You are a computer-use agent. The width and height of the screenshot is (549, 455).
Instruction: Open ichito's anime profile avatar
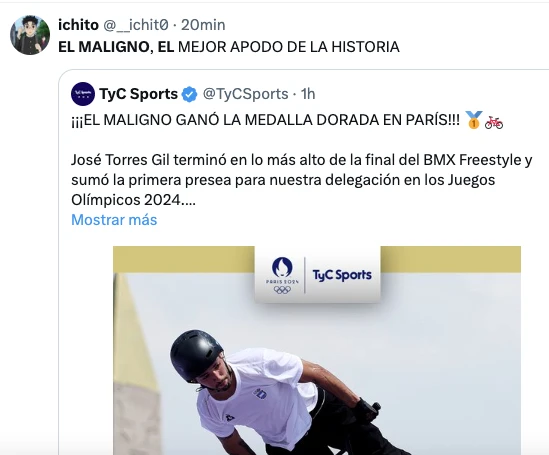(x=30, y=35)
